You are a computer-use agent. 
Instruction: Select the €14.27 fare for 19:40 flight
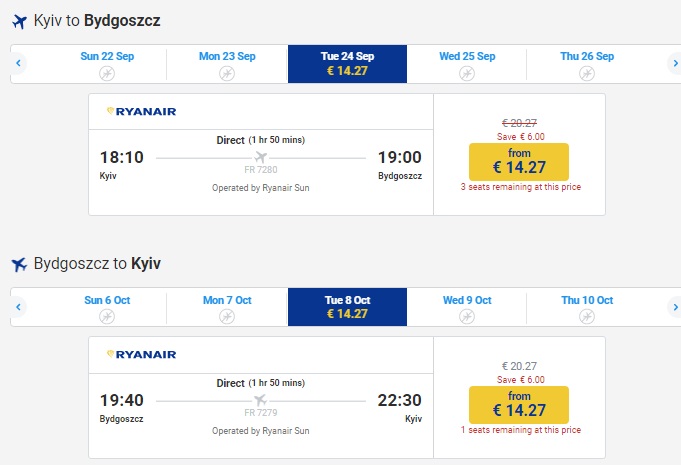point(518,404)
